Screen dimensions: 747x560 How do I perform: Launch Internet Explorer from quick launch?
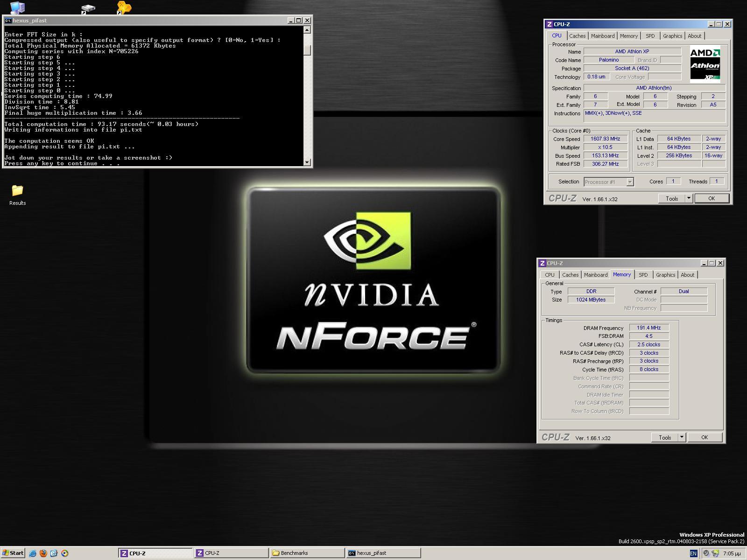pyautogui.click(x=33, y=553)
